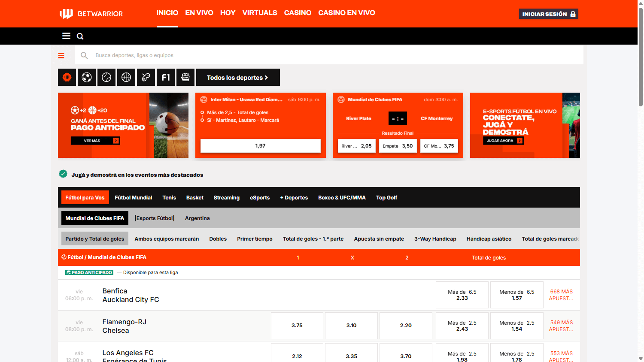
Task: Open the orange hamburger sports menu
Action: pos(61,55)
